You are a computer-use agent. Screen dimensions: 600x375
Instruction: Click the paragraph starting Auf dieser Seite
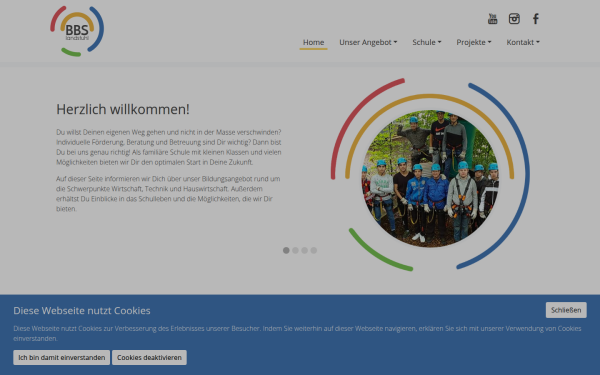point(168,194)
